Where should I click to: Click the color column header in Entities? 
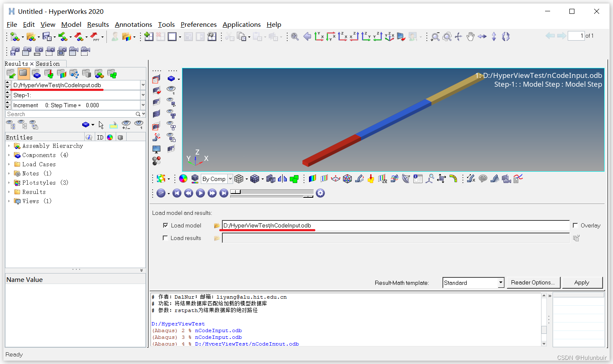pyautogui.click(x=110, y=137)
